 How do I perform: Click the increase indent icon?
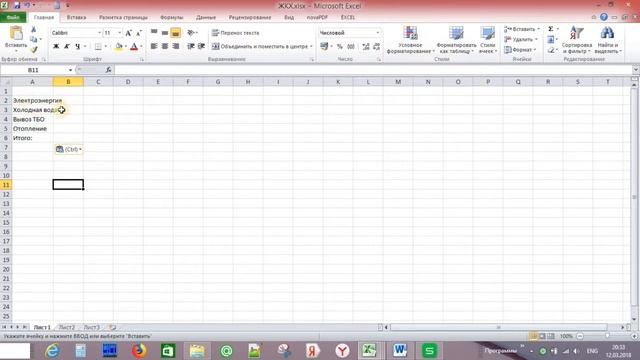point(201,47)
